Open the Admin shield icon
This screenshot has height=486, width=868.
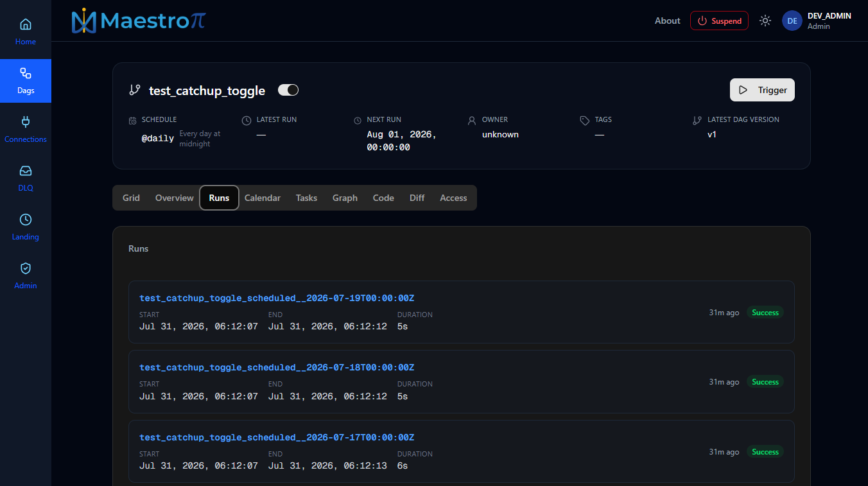coord(26,268)
